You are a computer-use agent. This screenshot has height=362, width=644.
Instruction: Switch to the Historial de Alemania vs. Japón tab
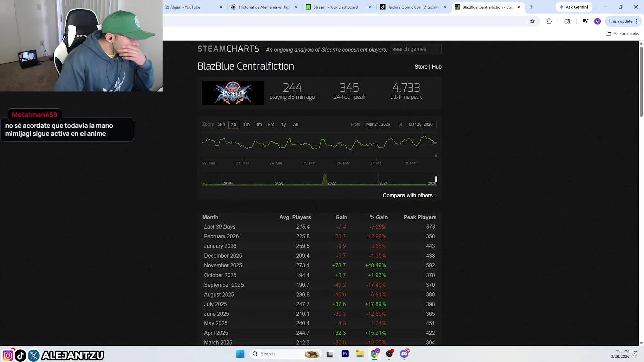[x=263, y=7]
